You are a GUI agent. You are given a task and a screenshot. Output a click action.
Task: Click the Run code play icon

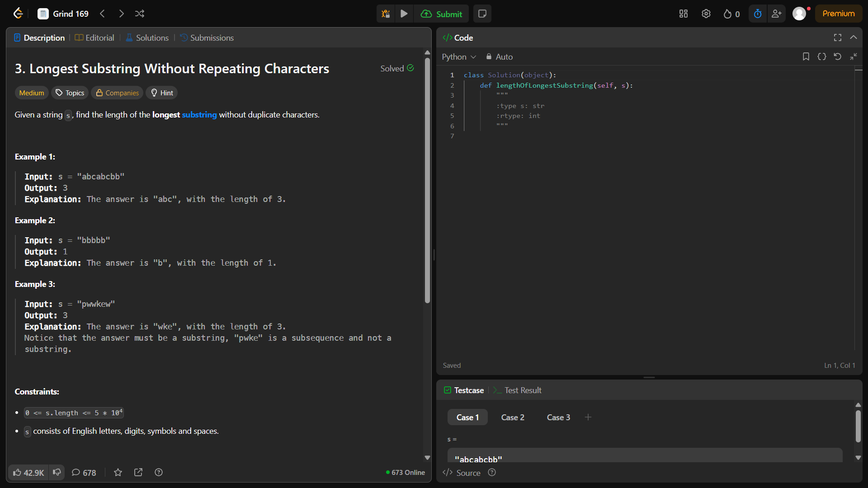[x=404, y=14]
